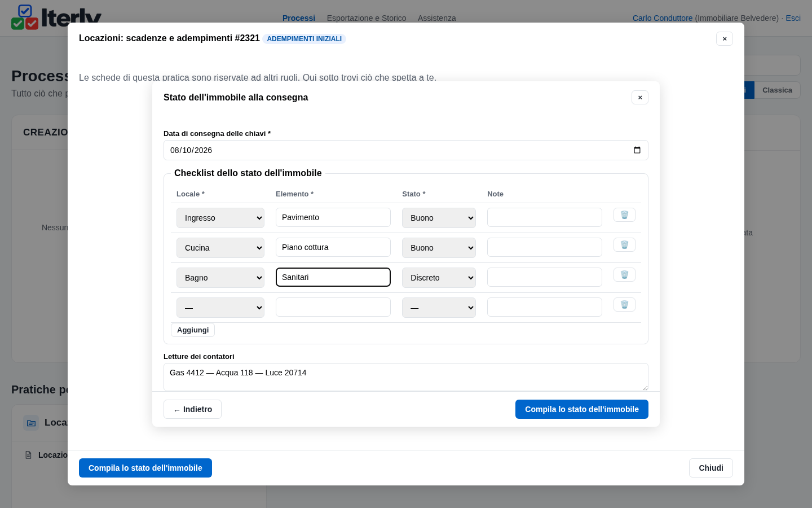Click the Note field in the Bagno row
Image resolution: width=812 pixels, height=508 pixels.
[x=545, y=277]
